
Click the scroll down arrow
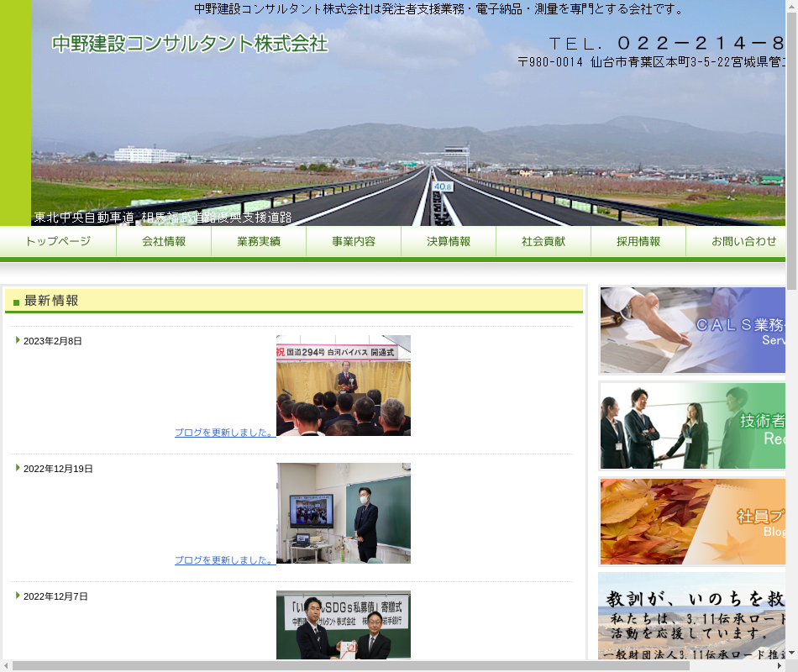pos(792,654)
